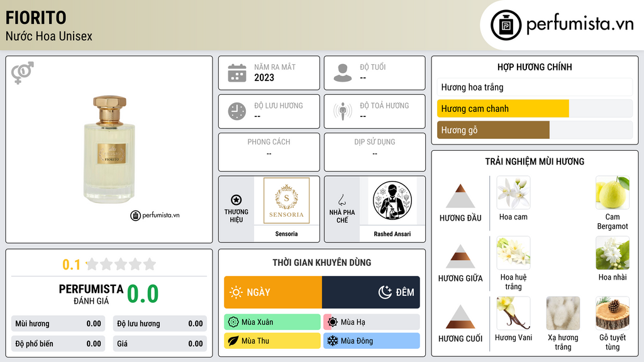644x362 pixels.
Task: Click the FIORITO title heading
Action: (x=36, y=18)
